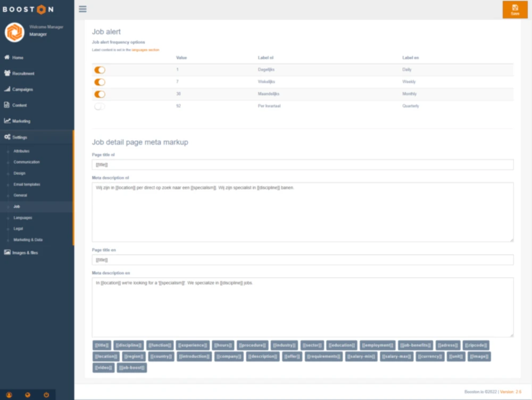The width and height of the screenshot is (532, 400).
Task: Enable the Quarterly job alert toggle
Action: click(99, 106)
